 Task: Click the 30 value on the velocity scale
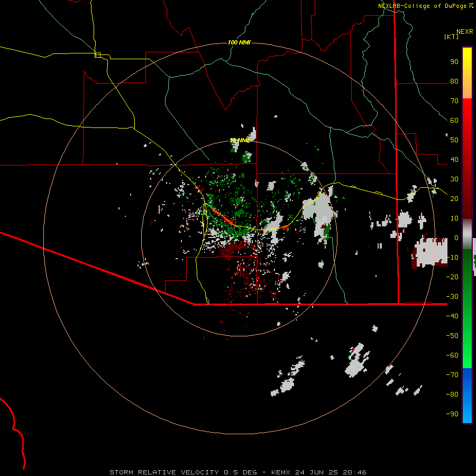[454, 179]
